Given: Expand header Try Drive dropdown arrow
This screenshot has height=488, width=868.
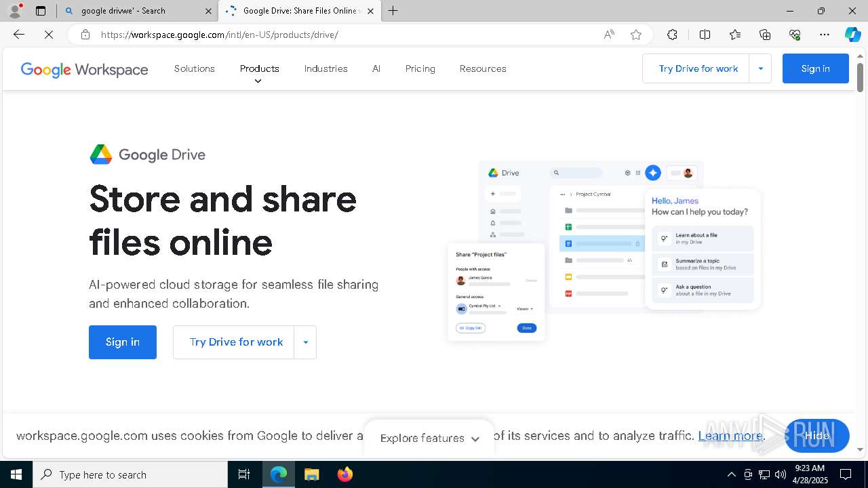Looking at the screenshot, I should (760, 68).
